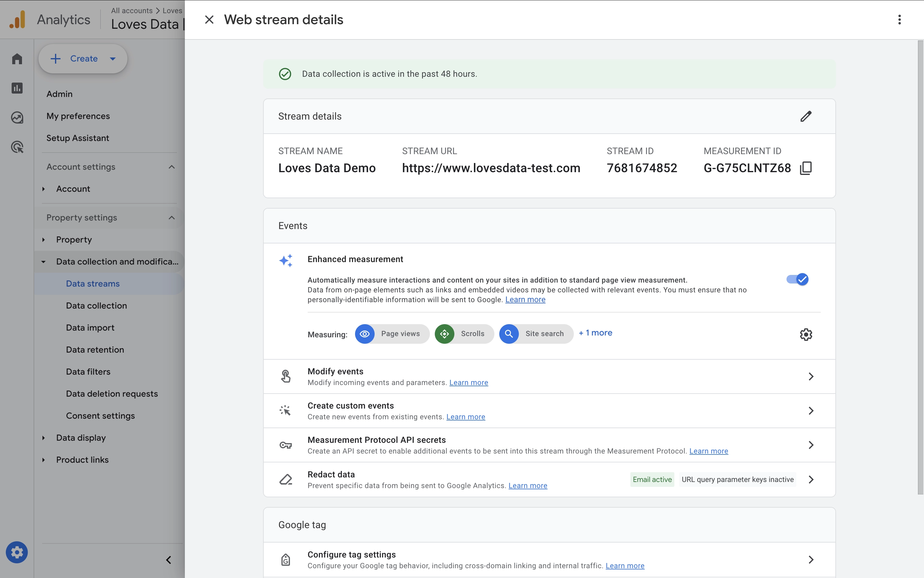Viewport: 924px width, 578px height.
Task: Click the Page views eye icon
Action: click(x=365, y=334)
